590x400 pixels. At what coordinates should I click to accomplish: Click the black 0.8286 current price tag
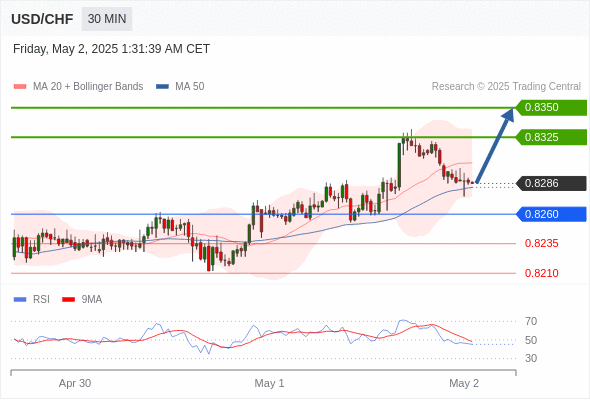coord(551,184)
